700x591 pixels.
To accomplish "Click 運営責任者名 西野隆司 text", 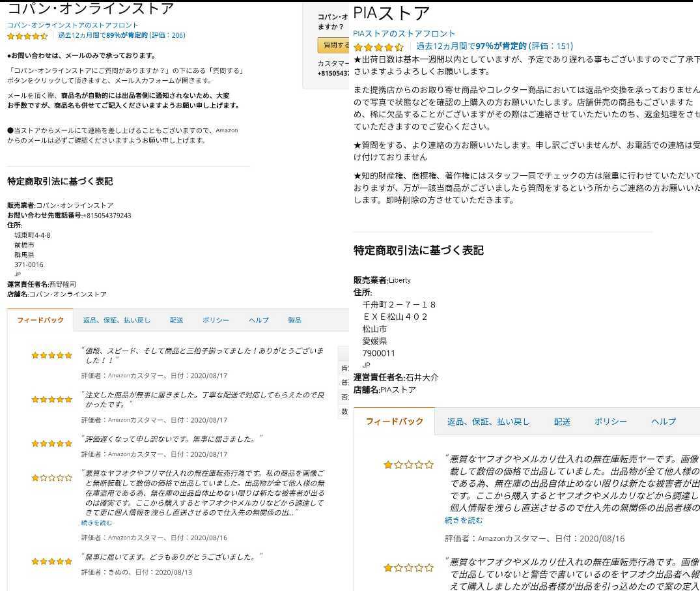I will [42, 284].
